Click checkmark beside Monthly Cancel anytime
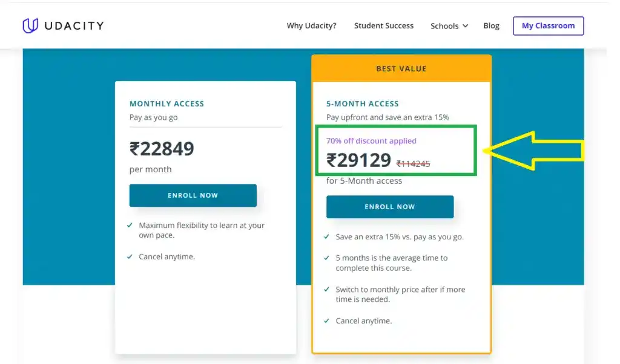Screen dimensions: 620x364 tap(130, 256)
